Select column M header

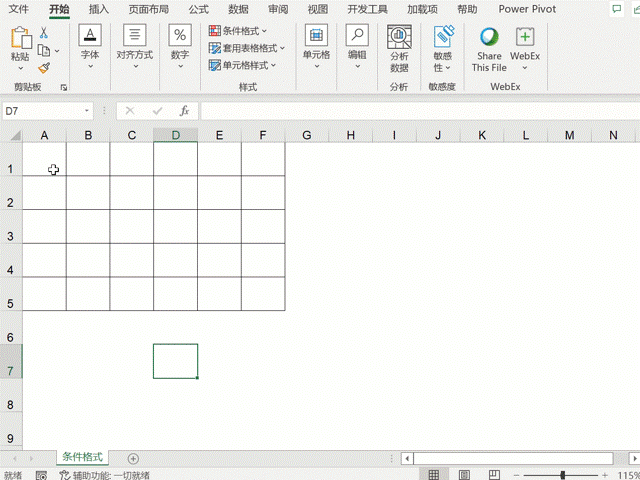(569, 135)
